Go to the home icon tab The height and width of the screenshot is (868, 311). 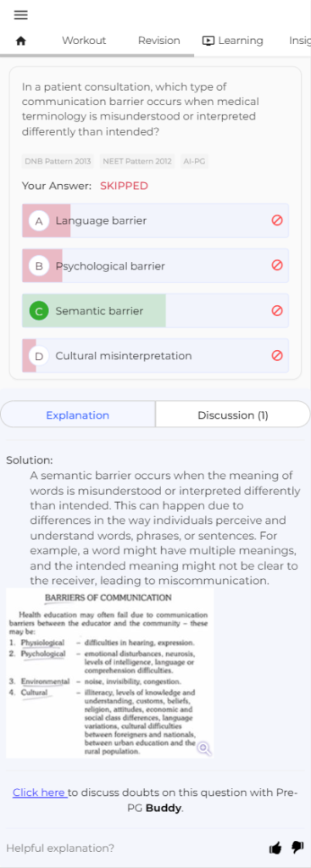(x=21, y=41)
